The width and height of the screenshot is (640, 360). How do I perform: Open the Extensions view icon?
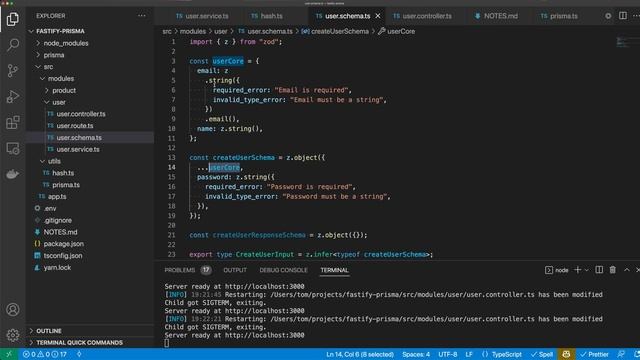pyautogui.click(x=13, y=122)
